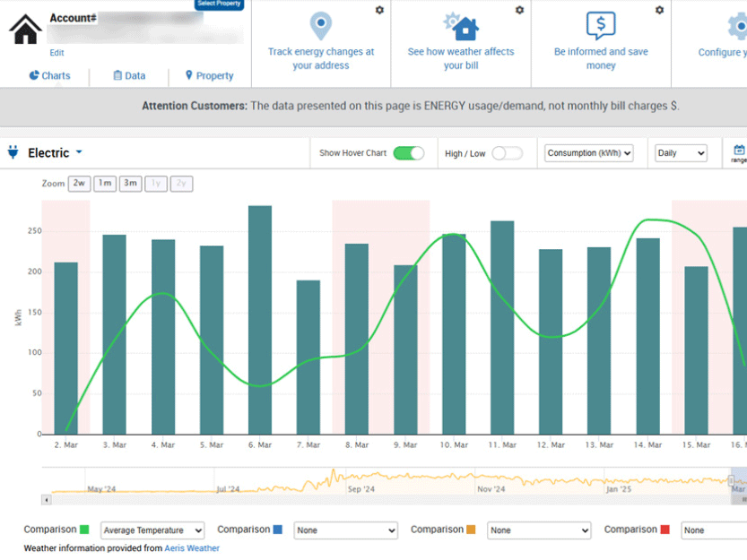This screenshot has height=560, width=747.
Task: Switch to the Data tab
Action: click(129, 76)
